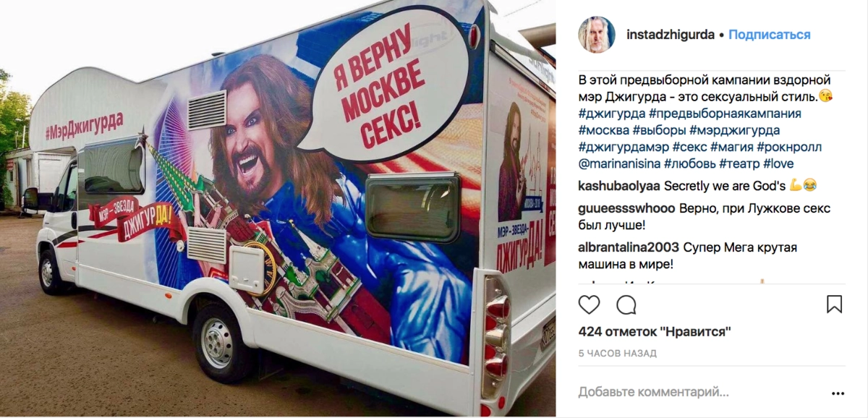
Task: View the 424 likes list
Action: pyautogui.click(x=655, y=332)
